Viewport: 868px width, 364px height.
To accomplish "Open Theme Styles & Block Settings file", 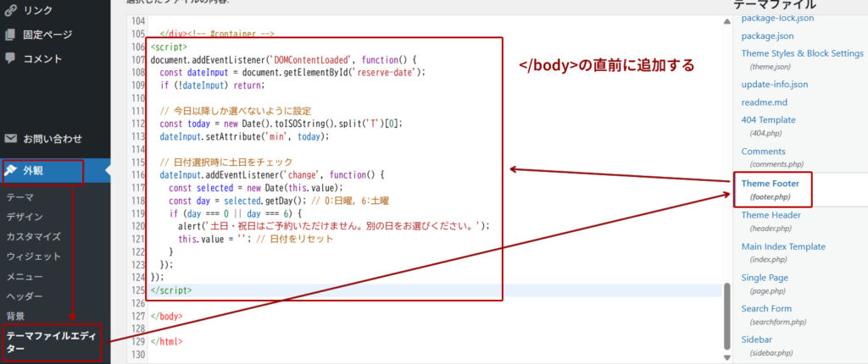I will click(x=802, y=53).
